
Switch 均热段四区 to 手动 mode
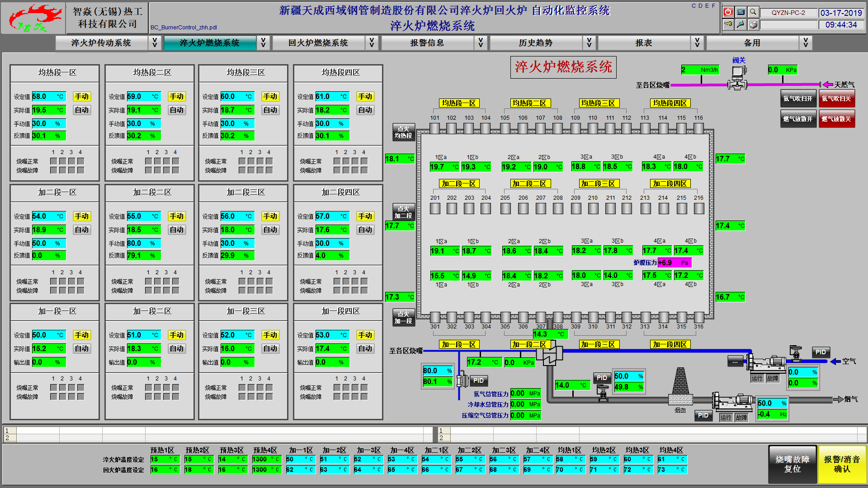(365, 96)
